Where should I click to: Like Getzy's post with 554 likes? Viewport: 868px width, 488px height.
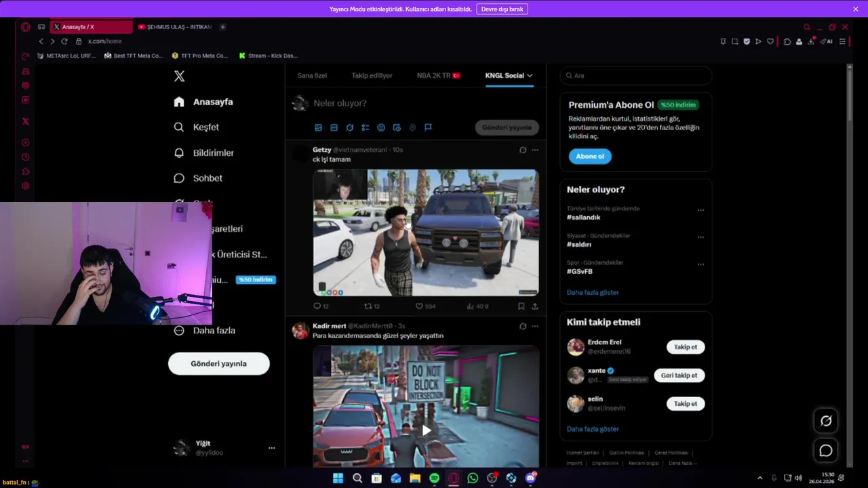425,306
